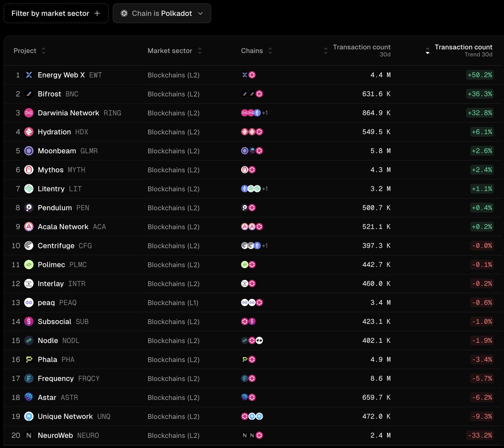Open the Hydration project link
Screen dimensions: 504x448
pos(54,132)
